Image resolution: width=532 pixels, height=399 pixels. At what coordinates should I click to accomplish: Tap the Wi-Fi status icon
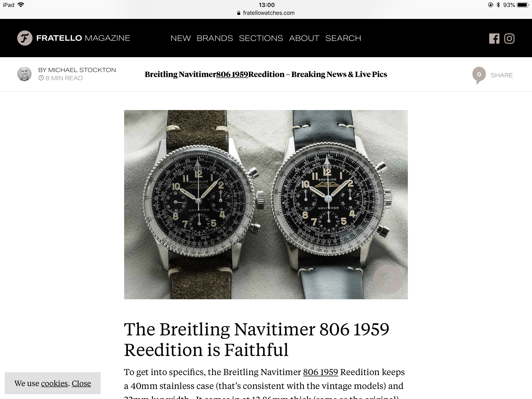[21, 5]
